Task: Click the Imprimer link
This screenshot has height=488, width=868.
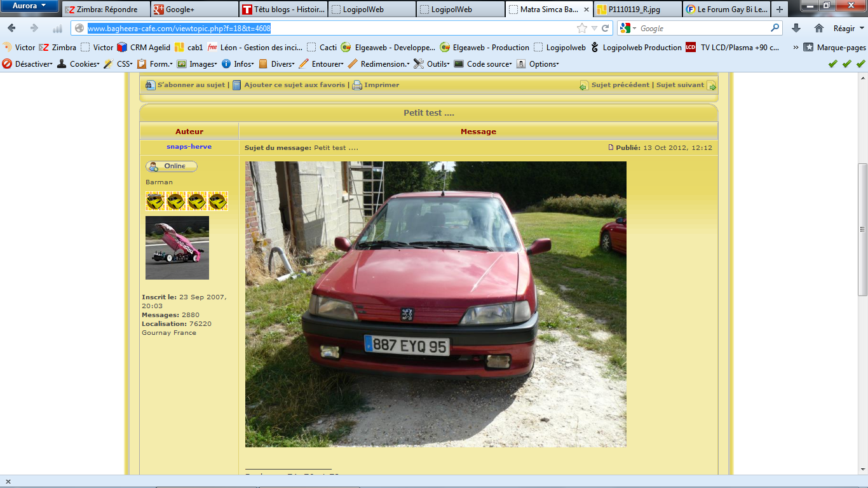Action: point(382,85)
